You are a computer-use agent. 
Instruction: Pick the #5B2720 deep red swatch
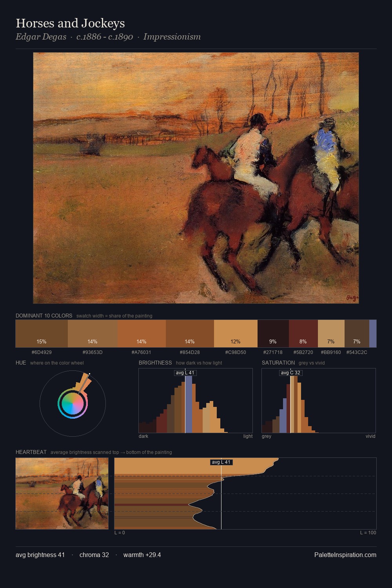tap(303, 334)
